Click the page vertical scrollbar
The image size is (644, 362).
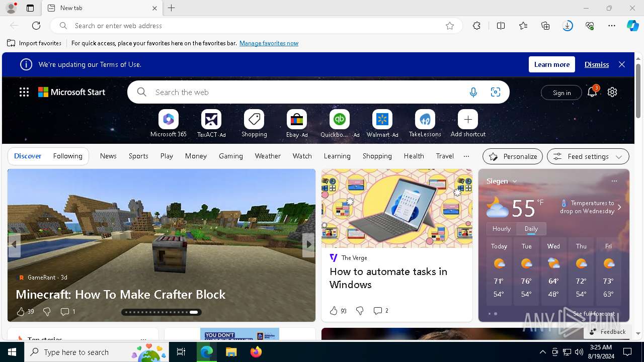point(638,90)
